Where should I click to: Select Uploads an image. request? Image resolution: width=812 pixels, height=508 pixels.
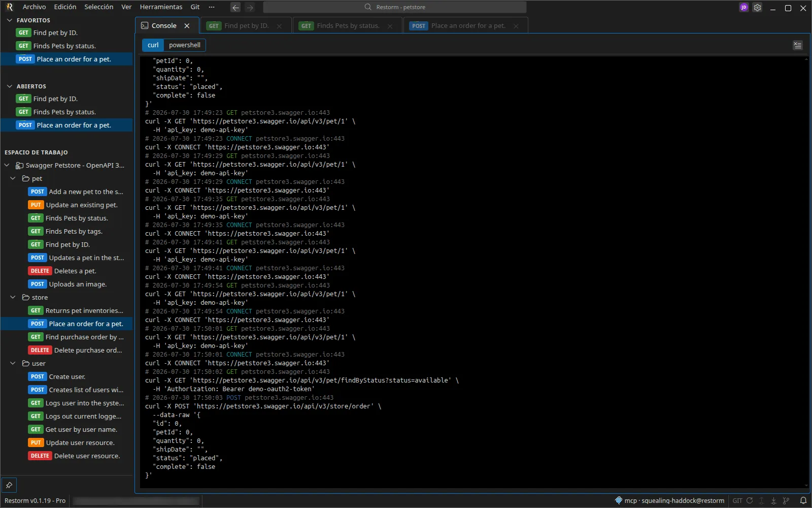point(66,284)
